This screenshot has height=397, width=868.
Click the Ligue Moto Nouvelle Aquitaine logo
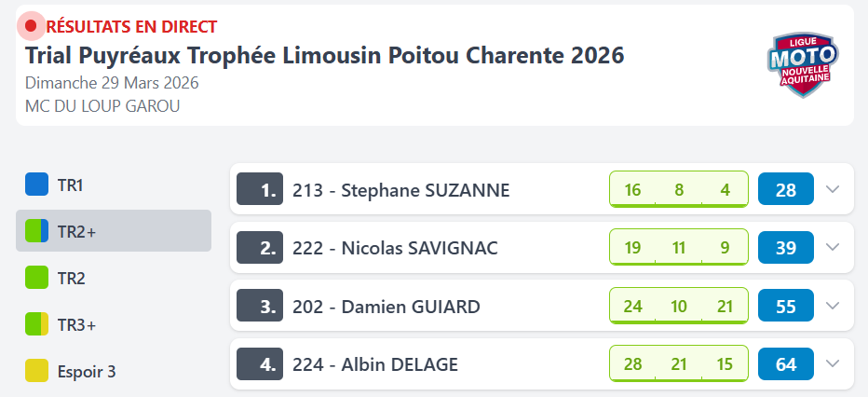(802, 63)
